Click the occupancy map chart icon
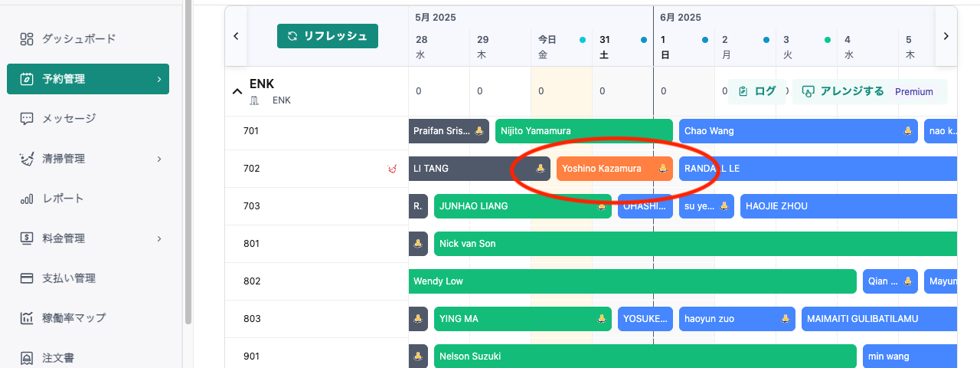This screenshot has width=980, height=368. (x=27, y=318)
